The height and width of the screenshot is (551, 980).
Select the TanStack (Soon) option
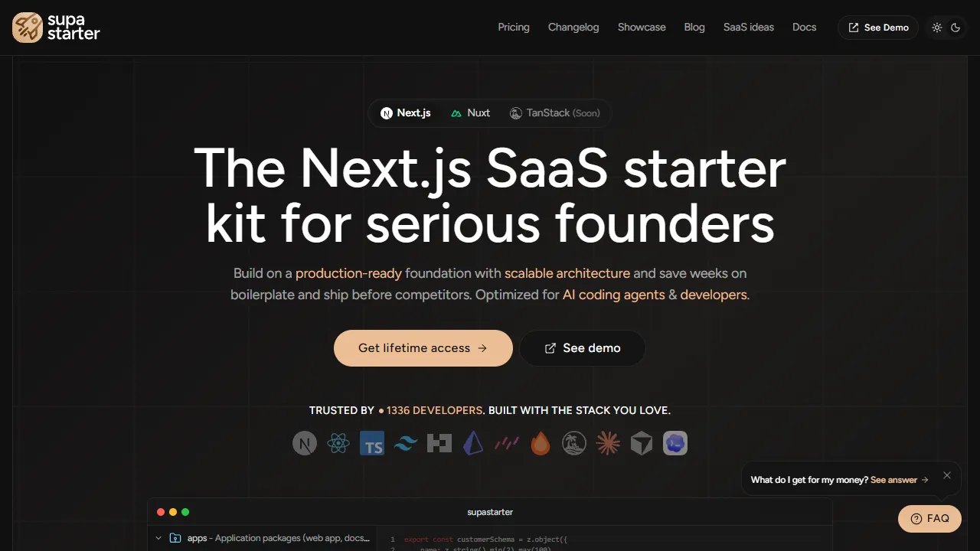[555, 112]
